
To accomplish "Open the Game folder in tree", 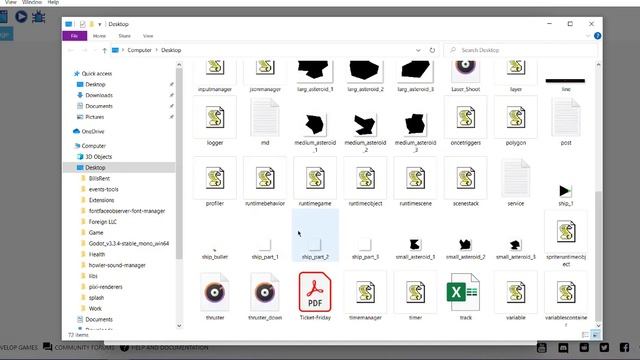I will point(96,233).
